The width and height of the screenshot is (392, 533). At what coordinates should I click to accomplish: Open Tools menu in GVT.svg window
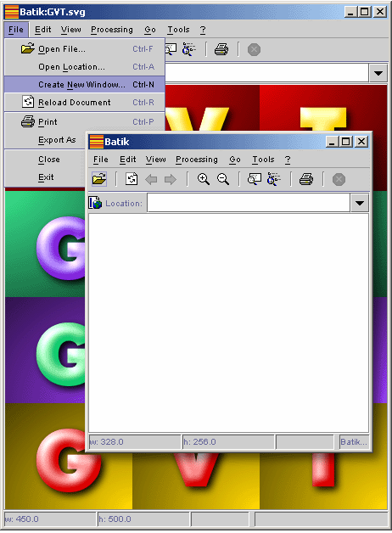178,30
